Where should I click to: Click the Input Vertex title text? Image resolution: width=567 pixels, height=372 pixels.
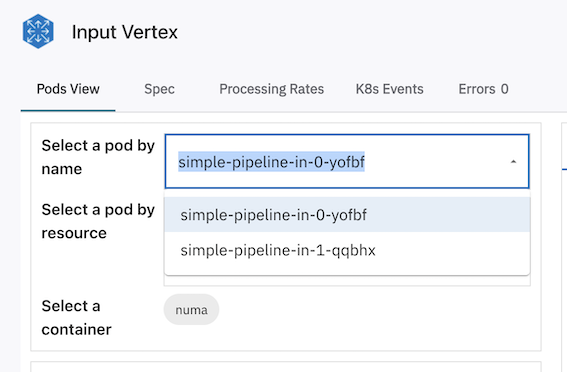click(x=125, y=32)
